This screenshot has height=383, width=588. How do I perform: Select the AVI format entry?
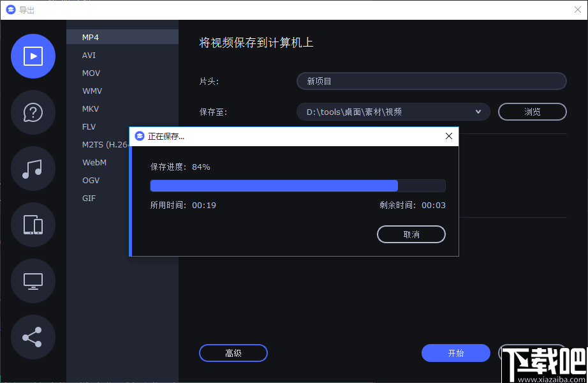[x=89, y=55]
